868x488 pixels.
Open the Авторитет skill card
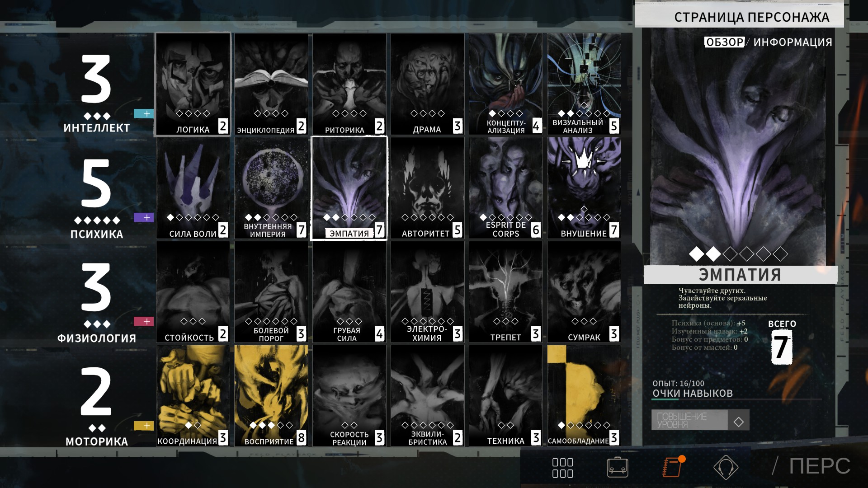[x=428, y=188]
